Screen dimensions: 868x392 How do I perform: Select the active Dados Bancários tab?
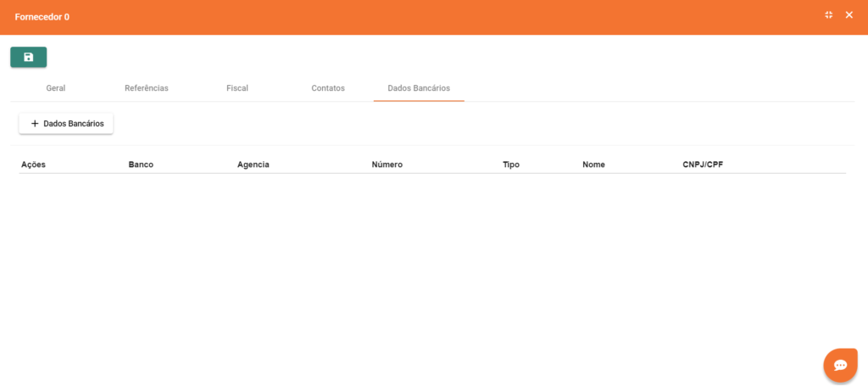point(419,88)
